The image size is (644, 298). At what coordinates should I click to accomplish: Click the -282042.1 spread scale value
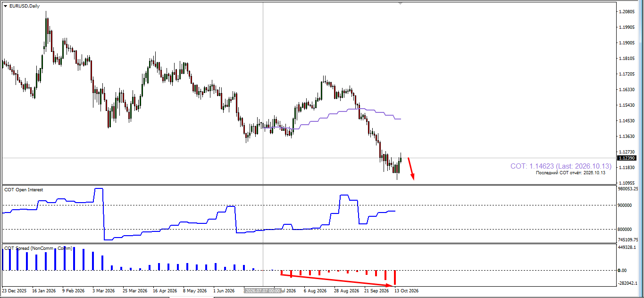628,283
